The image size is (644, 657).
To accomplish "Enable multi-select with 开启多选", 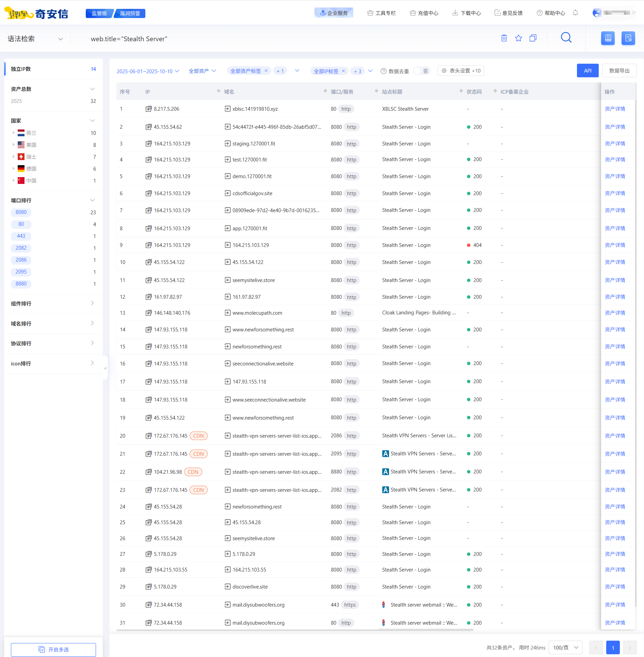I will pos(53,650).
